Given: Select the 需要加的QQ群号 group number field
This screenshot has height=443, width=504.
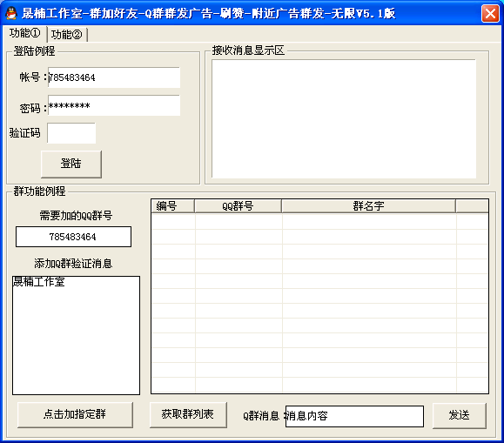Looking at the screenshot, I should pyautogui.click(x=73, y=237).
